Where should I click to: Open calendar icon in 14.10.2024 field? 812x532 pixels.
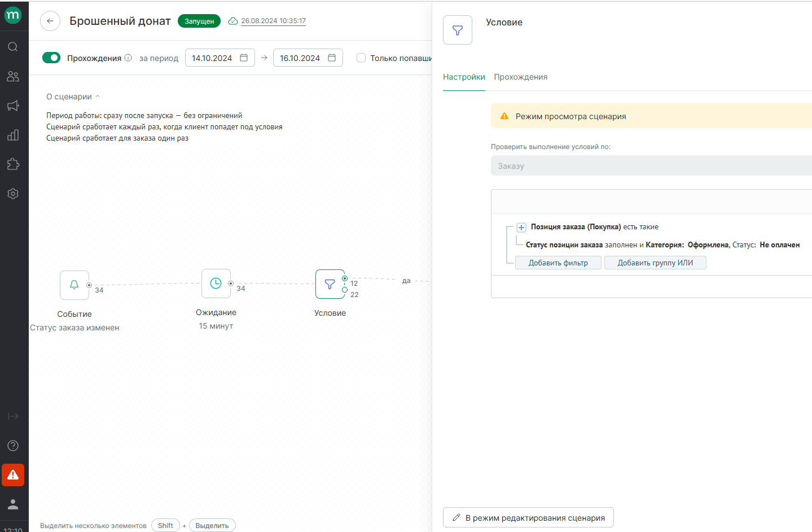[244, 58]
